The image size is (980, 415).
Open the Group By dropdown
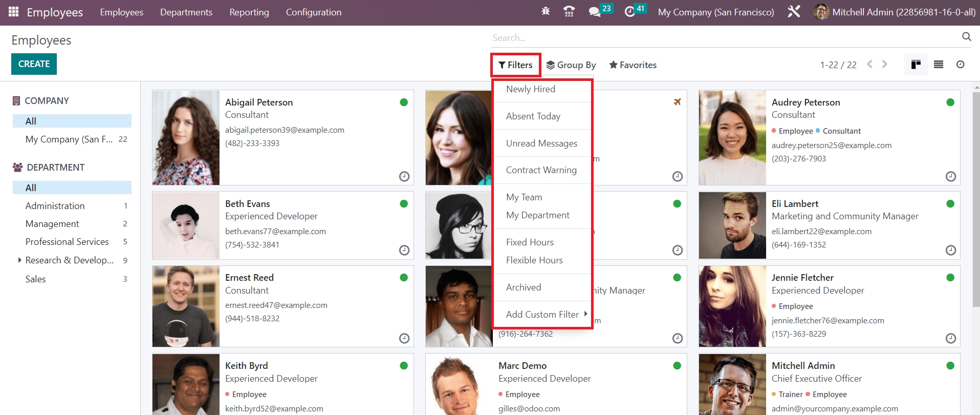[x=571, y=65]
